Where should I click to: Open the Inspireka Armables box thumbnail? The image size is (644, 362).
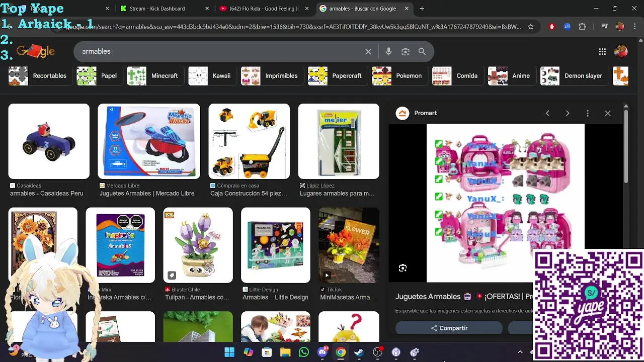pos(120,245)
